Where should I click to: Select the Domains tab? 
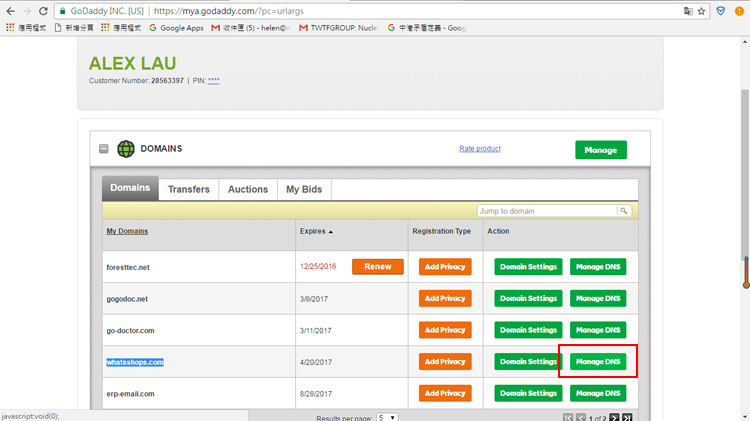coord(130,188)
